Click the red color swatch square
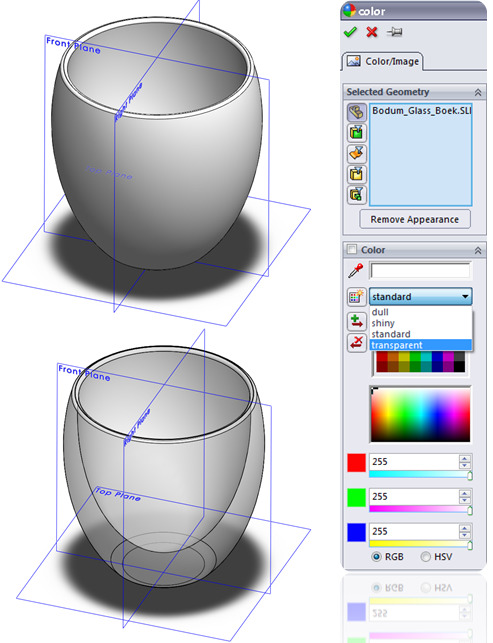The image size is (493, 643). (356, 462)
